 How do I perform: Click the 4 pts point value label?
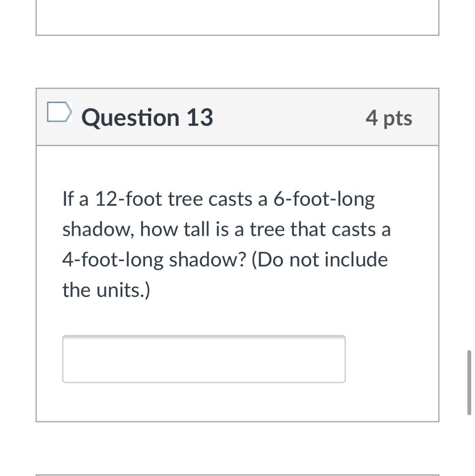pos(389,117)
